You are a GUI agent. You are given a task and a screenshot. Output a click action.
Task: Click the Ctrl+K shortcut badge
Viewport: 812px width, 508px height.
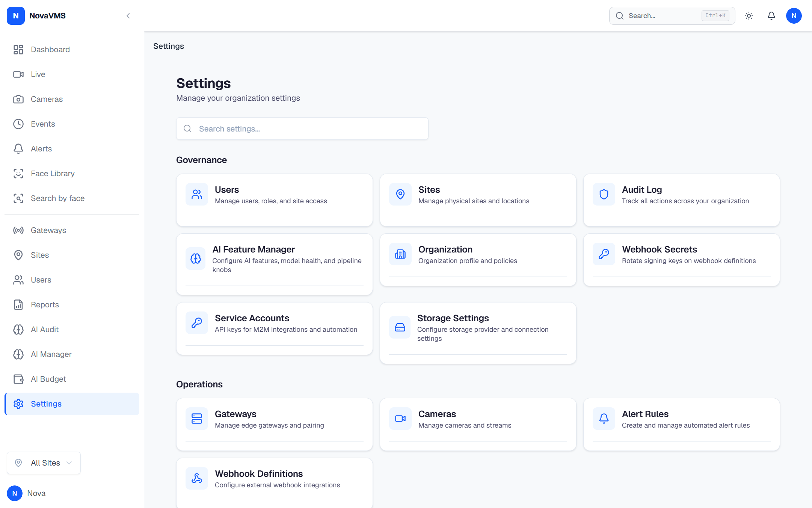[715, 16]
